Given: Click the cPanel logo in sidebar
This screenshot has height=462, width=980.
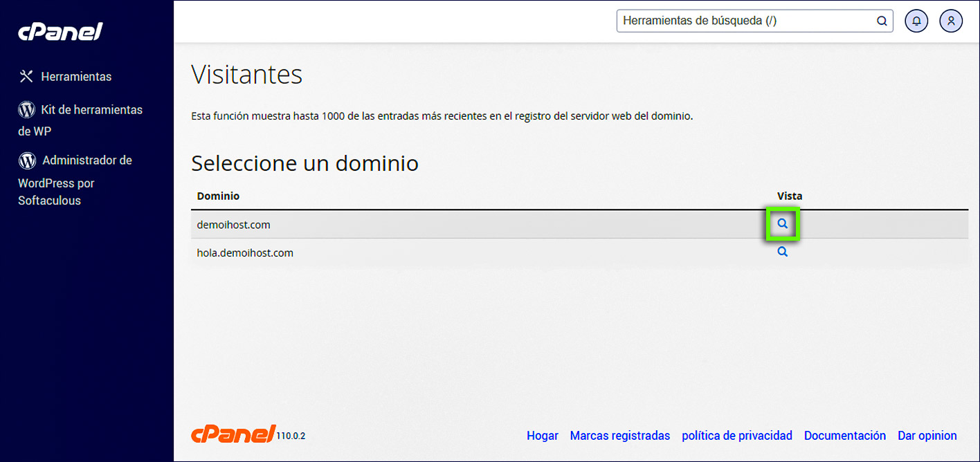Looking at the screenshot, I should (60, 32).
